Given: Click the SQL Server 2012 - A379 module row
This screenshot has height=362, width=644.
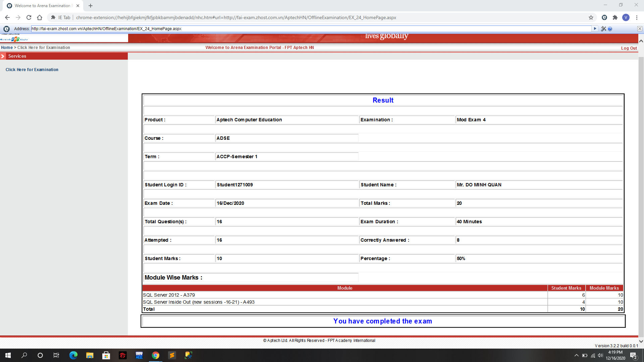Looking at the screenshot, I should point(383,295).
